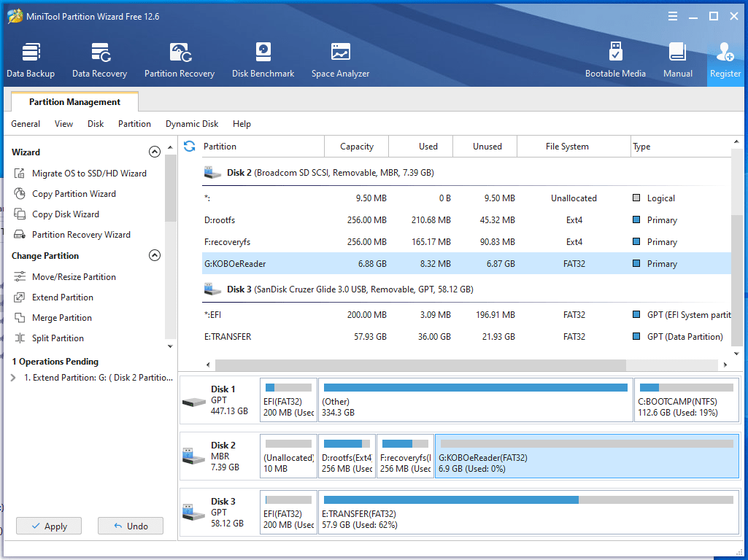Open the View menu
This screenshot has width=748, height=560.
(63, 124)
